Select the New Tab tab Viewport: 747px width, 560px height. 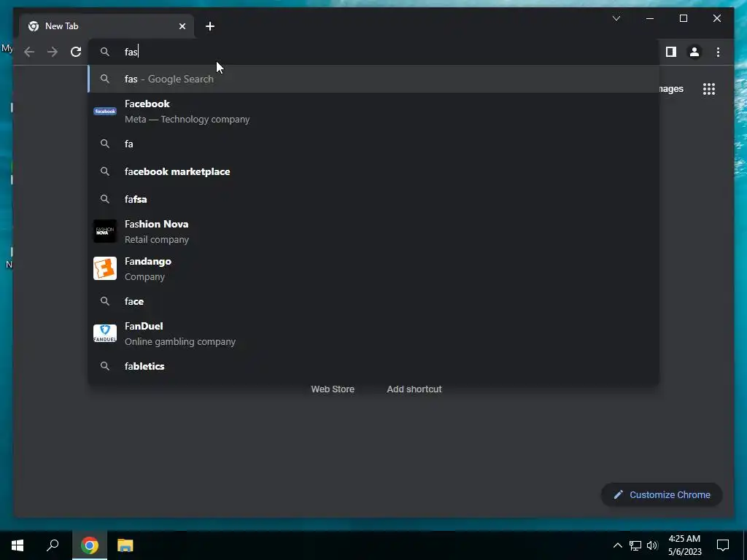107,26
